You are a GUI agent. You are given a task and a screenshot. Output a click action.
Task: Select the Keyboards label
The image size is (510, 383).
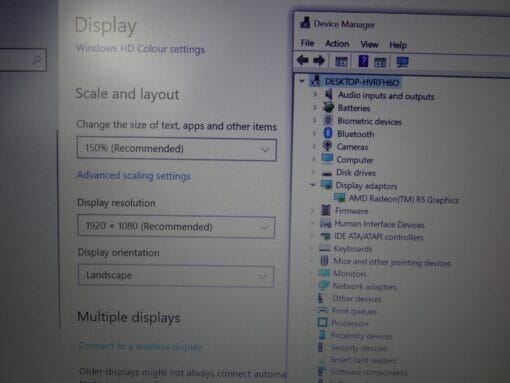[353, 249]
